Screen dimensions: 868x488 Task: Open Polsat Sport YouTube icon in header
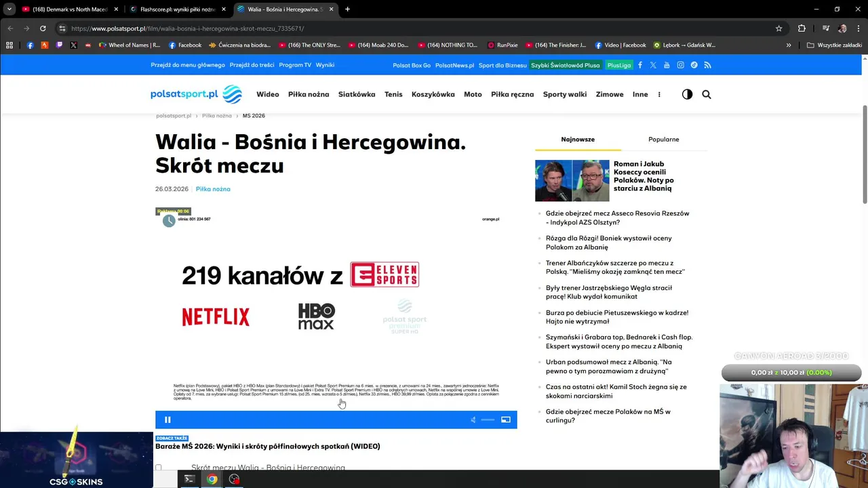pos(667,65)
